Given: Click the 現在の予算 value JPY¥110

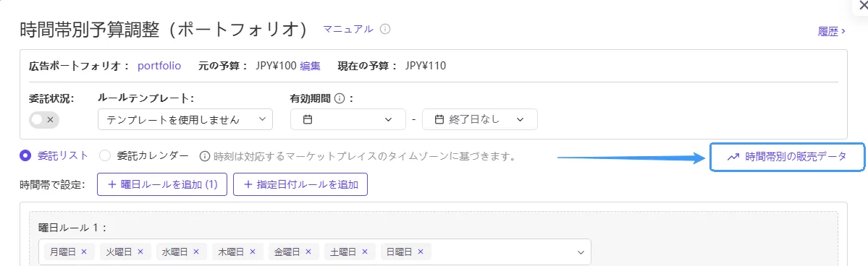Looking at the screenshot, I should [425, 66].
